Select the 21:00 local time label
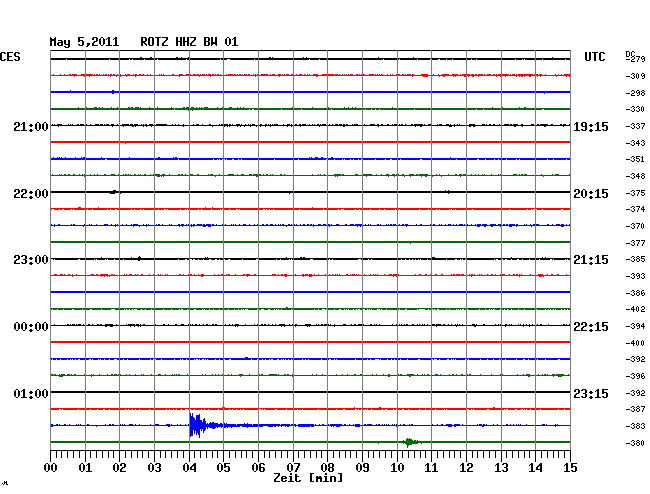 (x=31, y=127)
